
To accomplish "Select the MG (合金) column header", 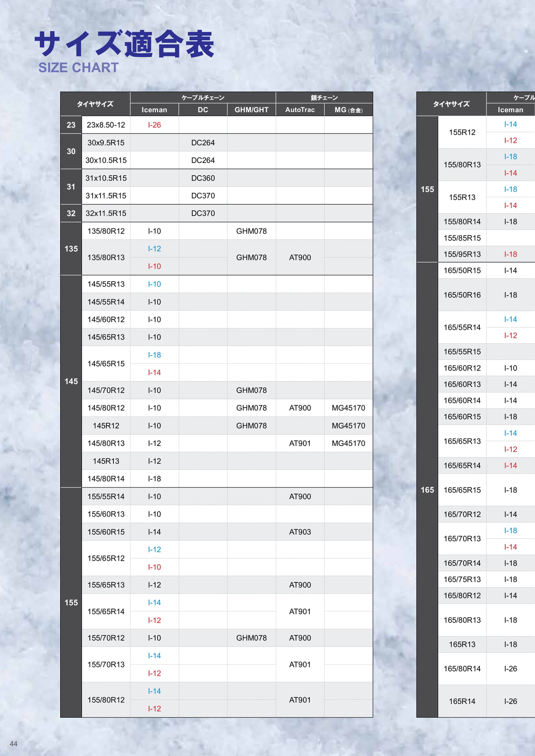I will (349, 110).
